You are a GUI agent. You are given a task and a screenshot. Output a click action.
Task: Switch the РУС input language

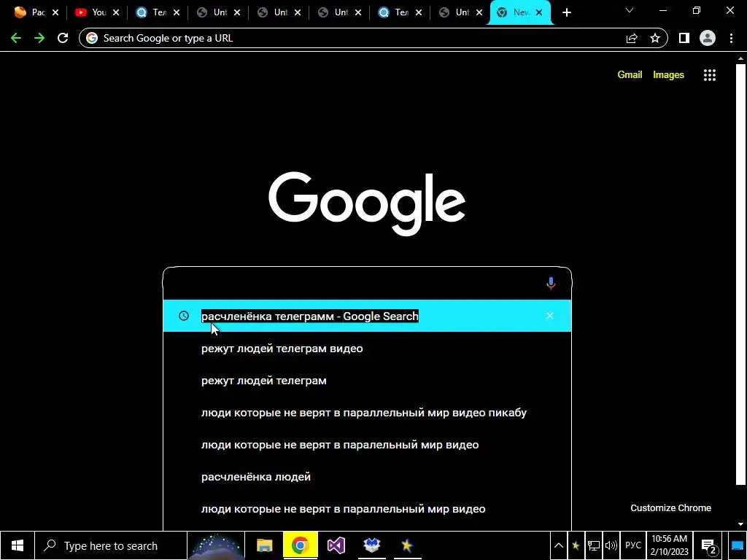point(632,545)
